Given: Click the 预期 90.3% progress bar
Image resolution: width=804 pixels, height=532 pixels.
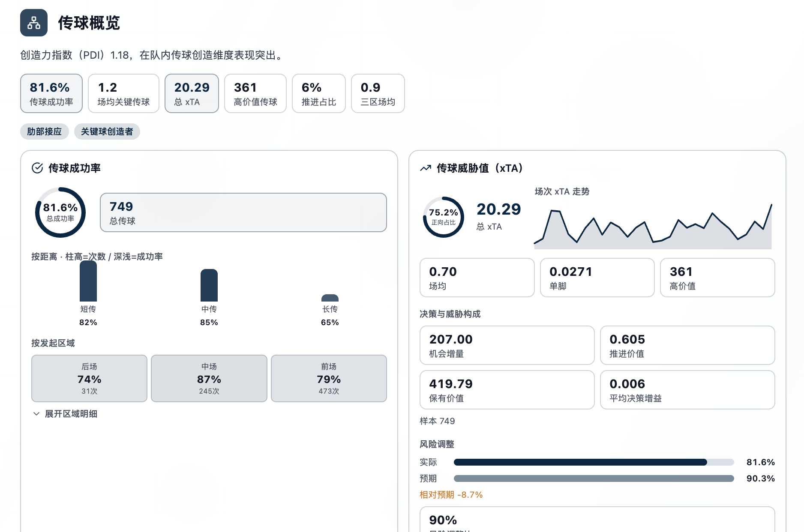Looking at the screenshot, I should click(x=594, y=478).
